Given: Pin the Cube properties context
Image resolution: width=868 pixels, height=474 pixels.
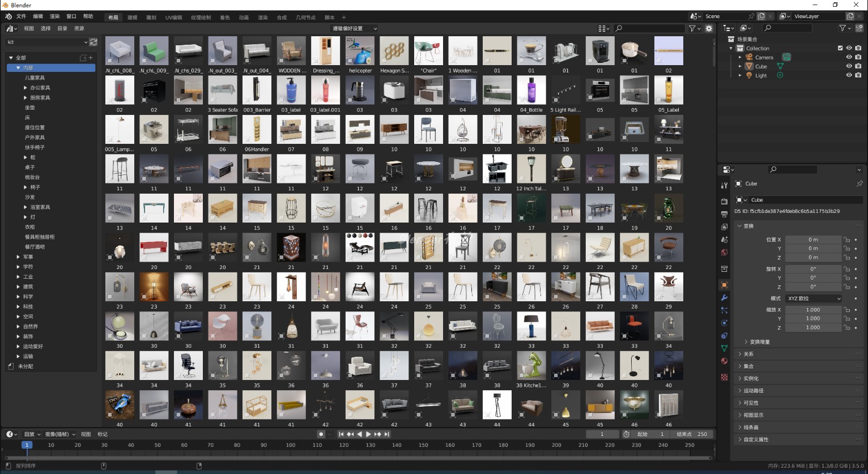Looking at the screenshot, I should 859,183.
